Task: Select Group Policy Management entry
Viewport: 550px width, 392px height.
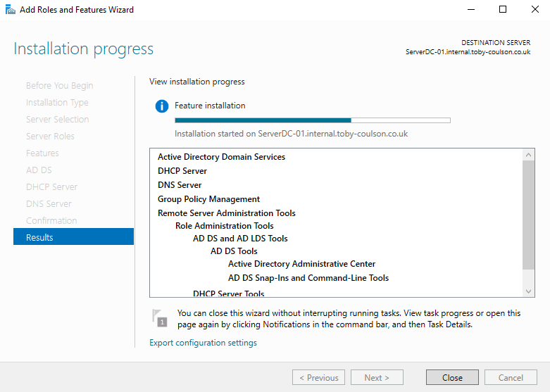Action: (208, 199)
